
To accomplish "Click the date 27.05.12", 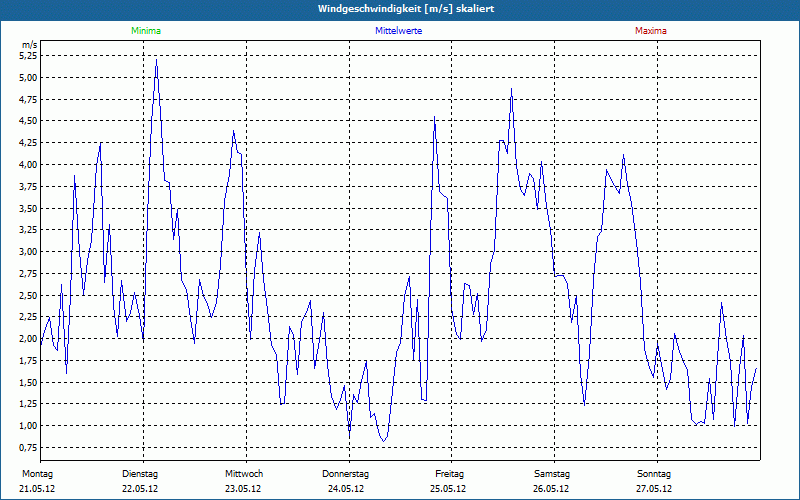I will (654, 489).
